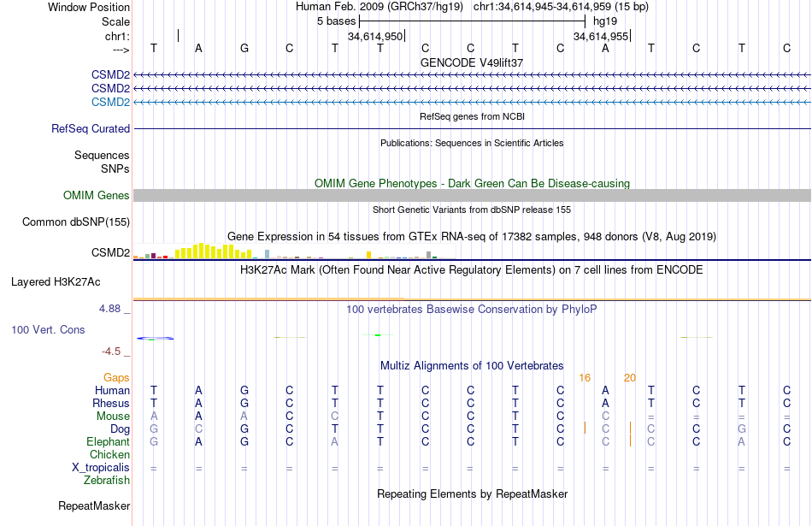Image resolution: width=812 pixels, height=526 pixels.
Task: Open the first dark-blue CSMD2 transcript label
Action: tap(110, 74)
